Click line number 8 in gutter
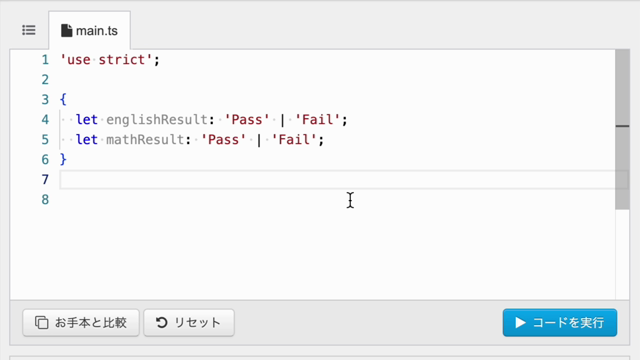640x360 pixels. tap(45, 200)
